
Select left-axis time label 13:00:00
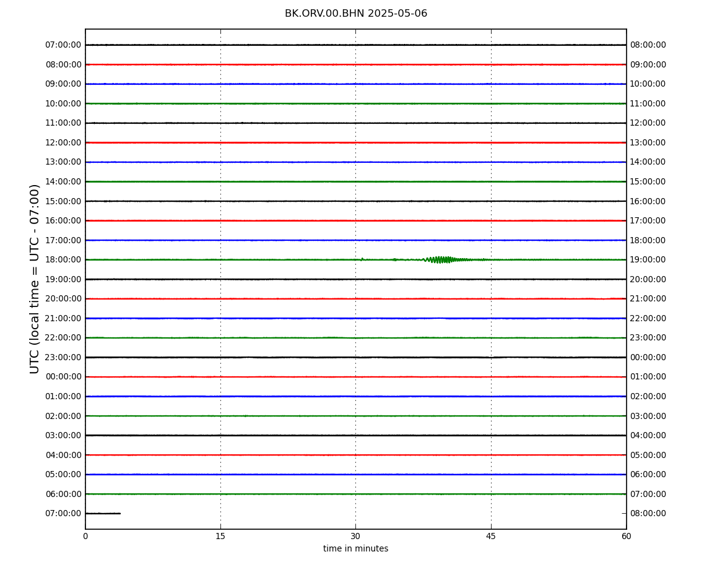coord(63,162)
